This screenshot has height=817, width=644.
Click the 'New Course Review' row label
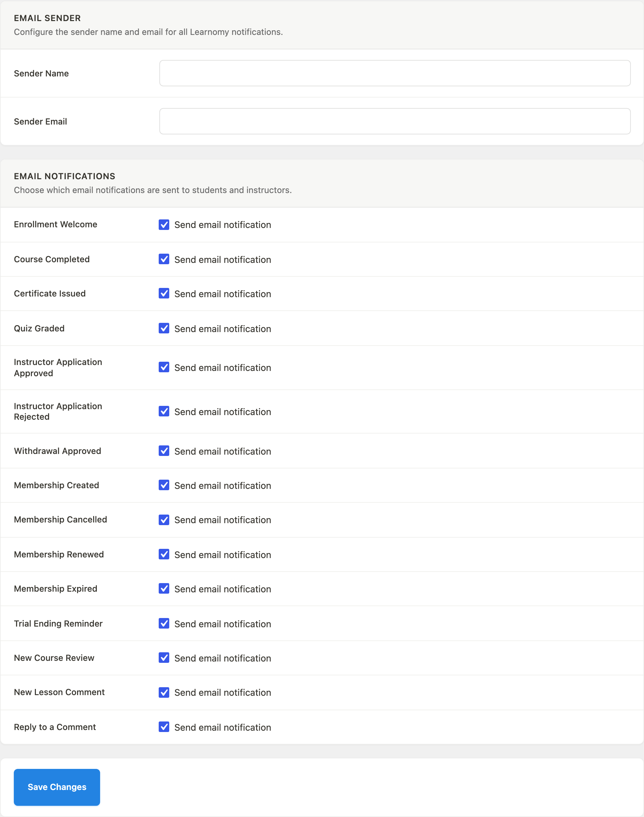pos(54,658)
